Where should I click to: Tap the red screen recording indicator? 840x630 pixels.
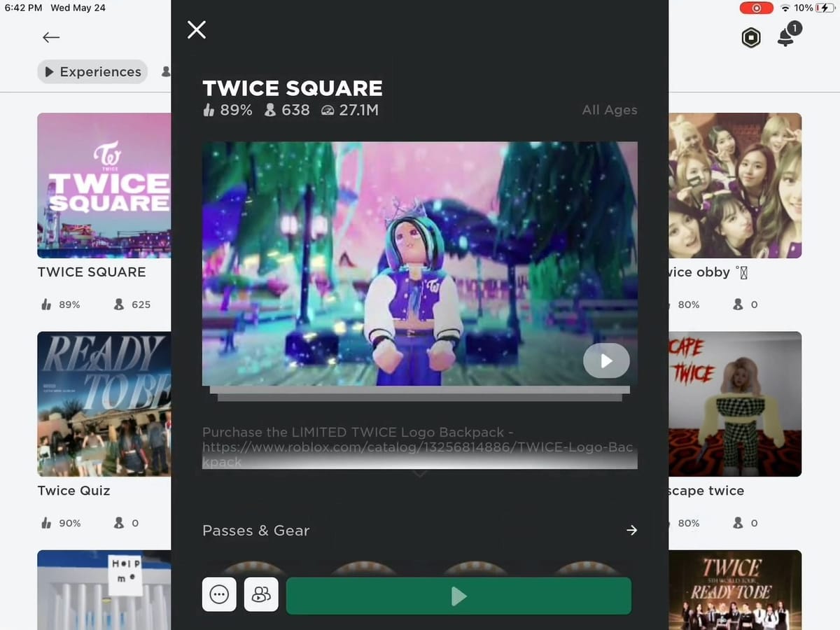tap(757, 8)
